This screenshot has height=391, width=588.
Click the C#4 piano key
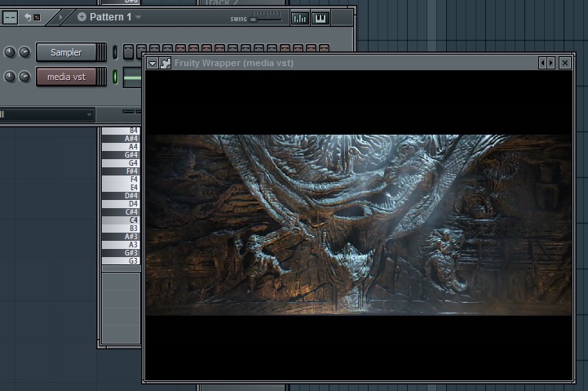coord(121,212)
